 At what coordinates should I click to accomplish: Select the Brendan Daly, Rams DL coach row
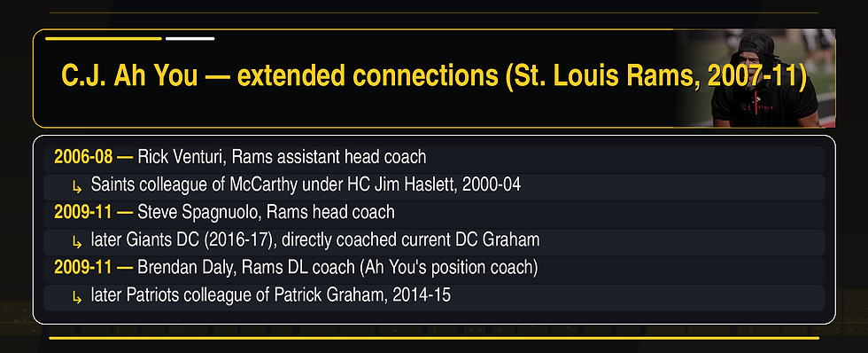pos(434,270)
